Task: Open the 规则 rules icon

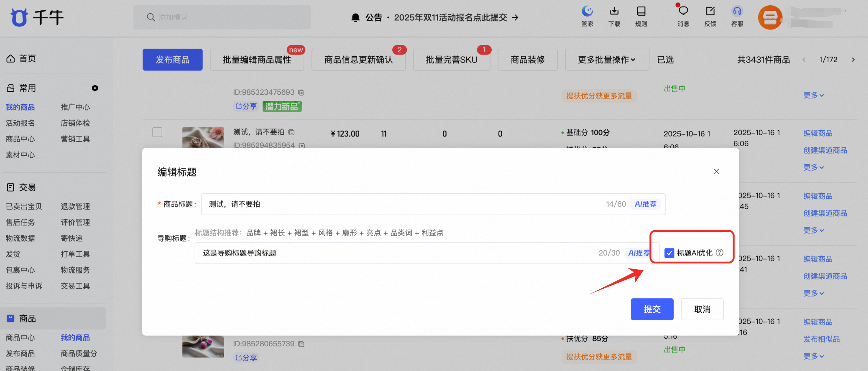Action: tap(641, 16)
